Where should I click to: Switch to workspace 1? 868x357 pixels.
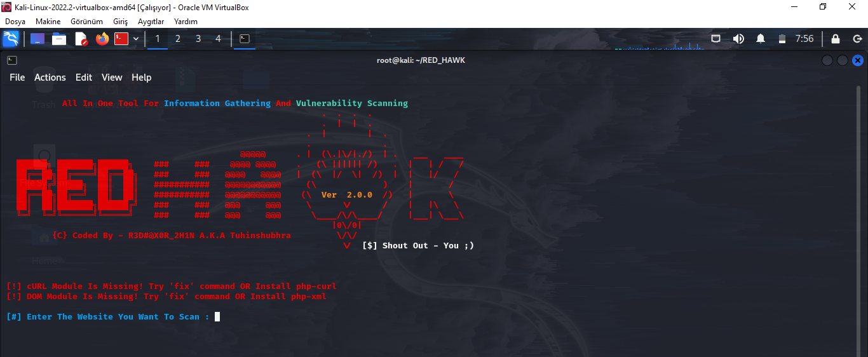[158, 39]
